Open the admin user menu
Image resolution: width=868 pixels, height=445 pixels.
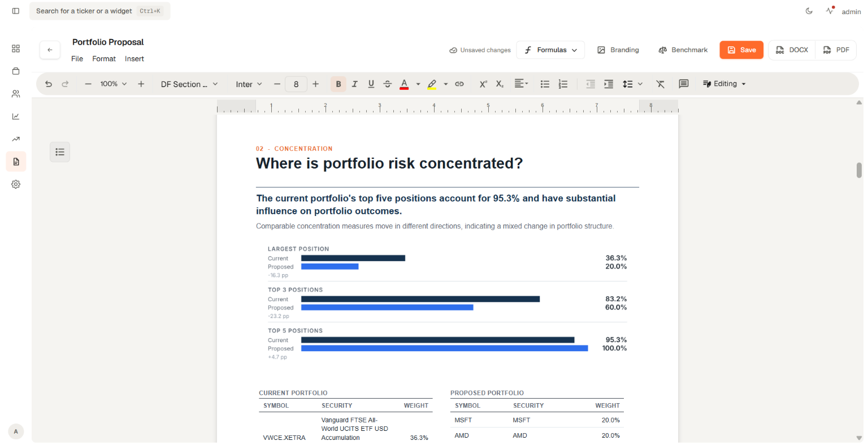click(x=851, y=11)
